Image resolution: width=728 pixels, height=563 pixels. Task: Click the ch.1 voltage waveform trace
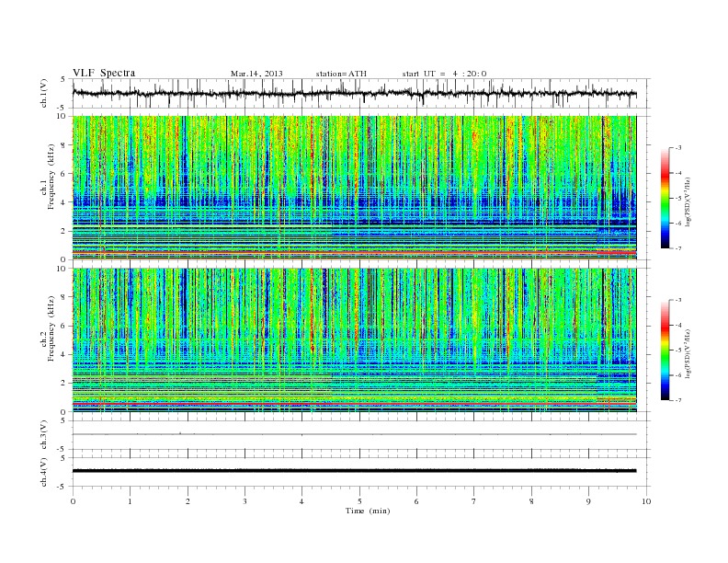tap(354, 93)
